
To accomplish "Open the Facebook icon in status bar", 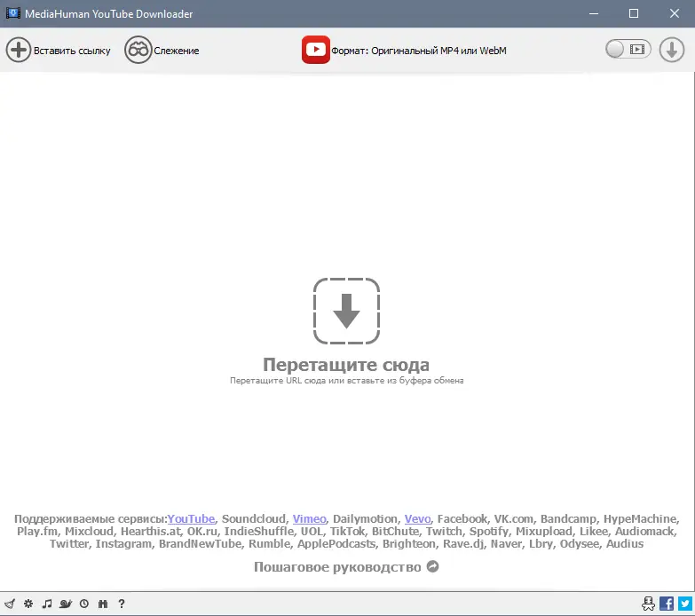I will [x=667, y=604].
